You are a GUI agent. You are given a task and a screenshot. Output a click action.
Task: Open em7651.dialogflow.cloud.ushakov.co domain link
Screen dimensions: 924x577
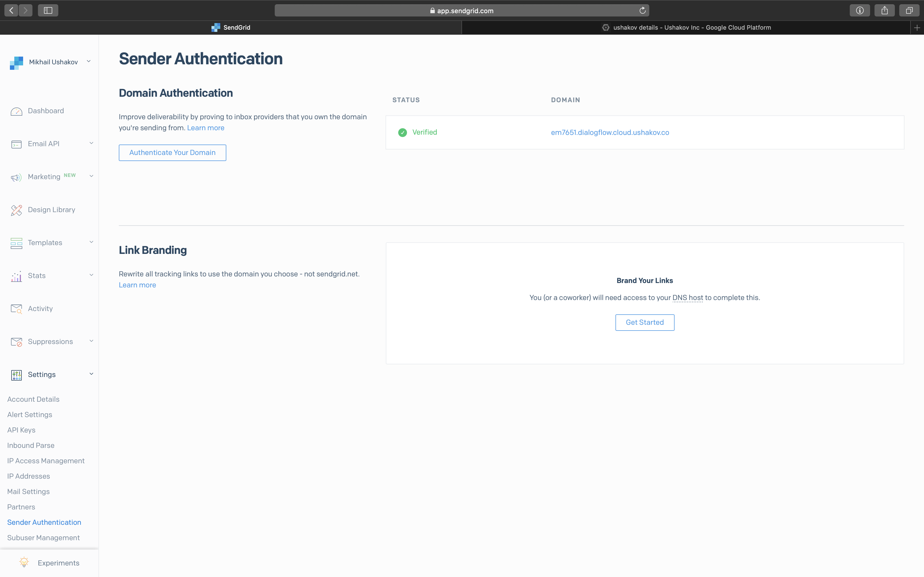pyautogui.click(x=610, y=132)
